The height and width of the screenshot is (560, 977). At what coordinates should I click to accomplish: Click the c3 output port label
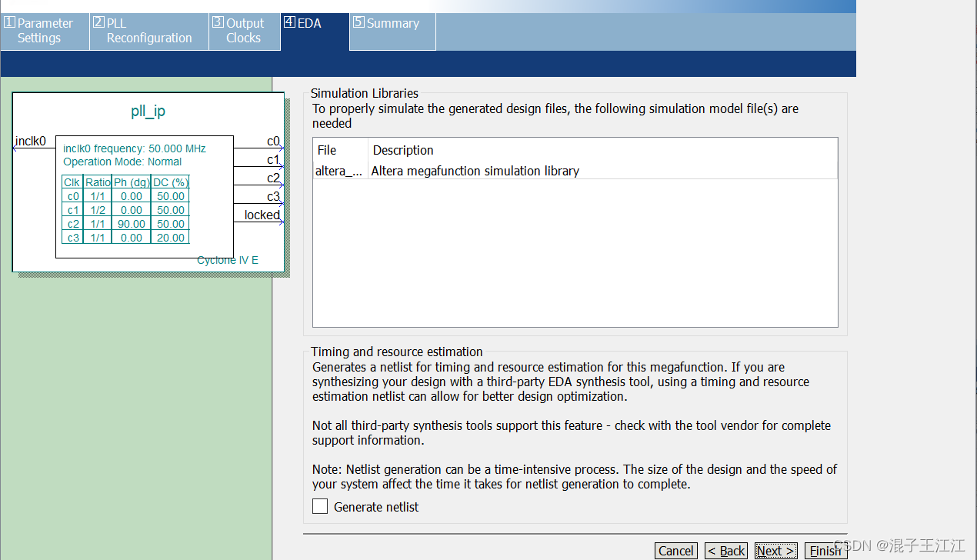coord(273,197)
